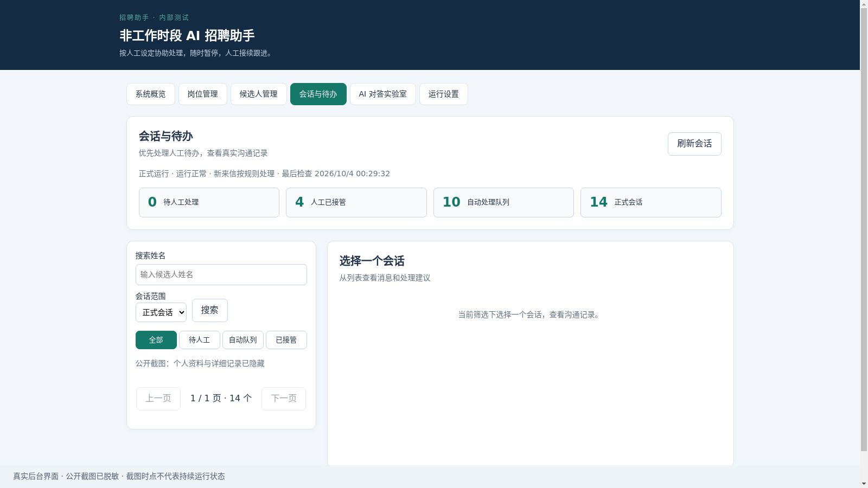The image size is (868, 488).
Task: Click the note 公开截图：个人资料与详细记录已隐藏
Action: pos(200,363)
